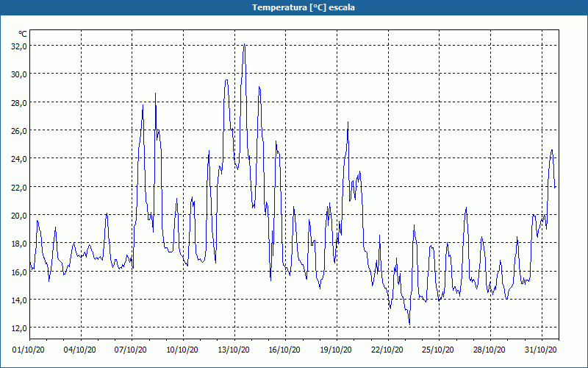Click the 32,0 y-axis label
The height and width of the screenshot is (368, 588).
pyautogui.click(x=18, y=46)
